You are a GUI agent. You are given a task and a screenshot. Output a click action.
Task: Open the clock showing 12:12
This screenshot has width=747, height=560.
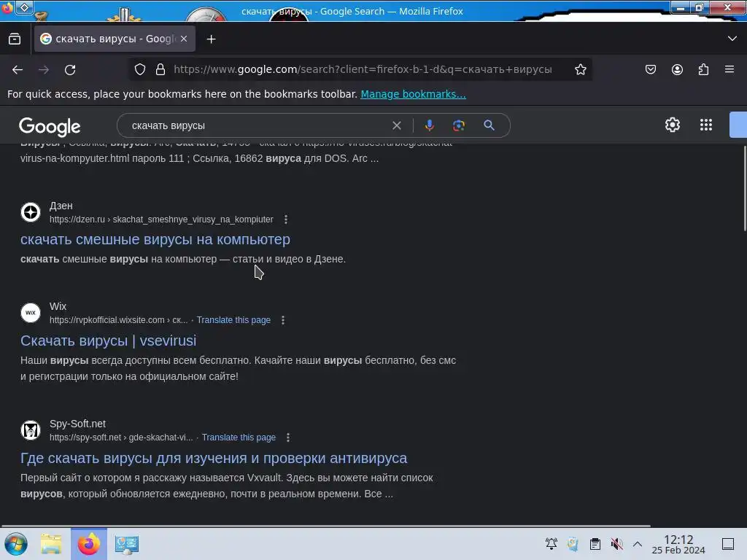[678, 544]
